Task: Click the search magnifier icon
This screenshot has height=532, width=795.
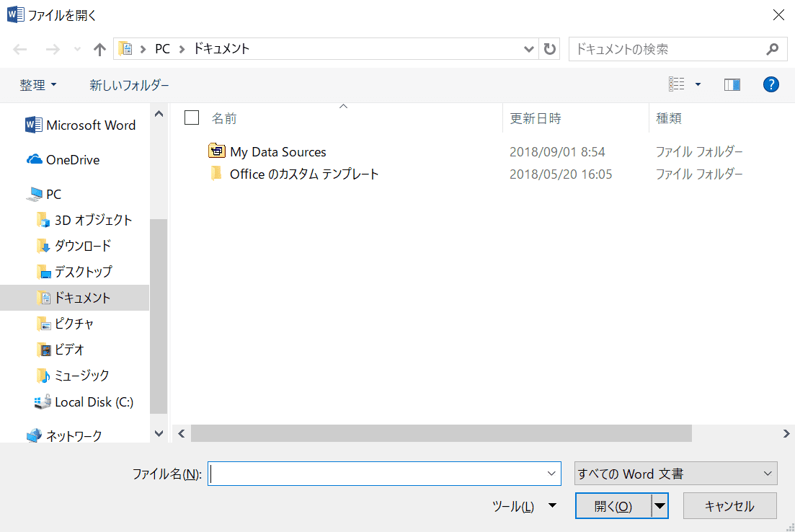Action: (772, 49)
